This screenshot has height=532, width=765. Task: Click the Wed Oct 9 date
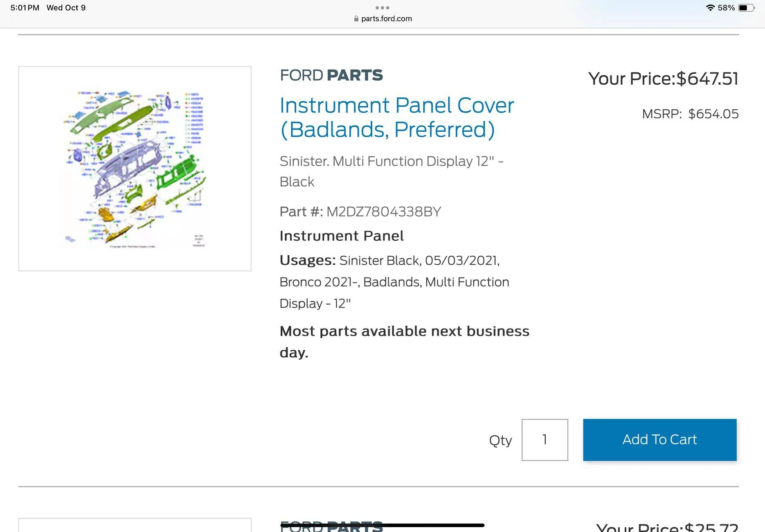[66, 8]
